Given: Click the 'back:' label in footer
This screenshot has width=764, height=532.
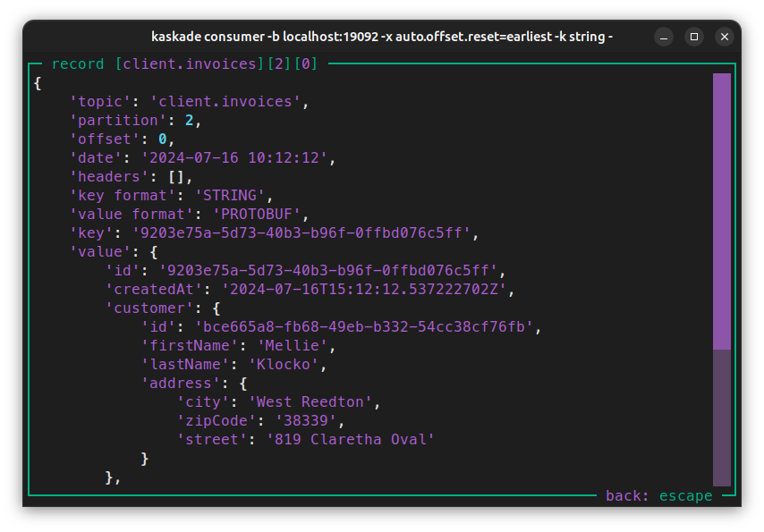Looking at the screenshot, I should point(628,495).
